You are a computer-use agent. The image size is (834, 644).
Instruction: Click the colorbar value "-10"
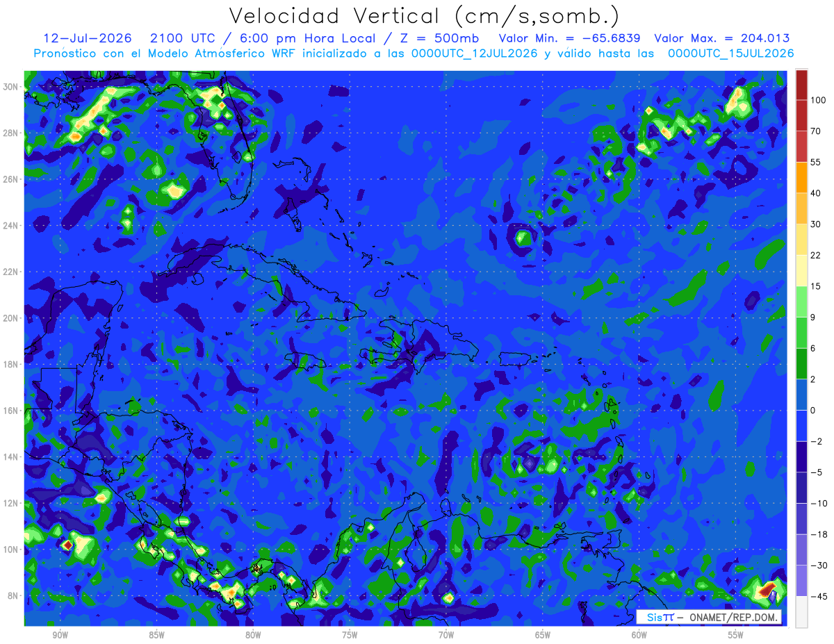pyautogui.click(x=819, y=503)
